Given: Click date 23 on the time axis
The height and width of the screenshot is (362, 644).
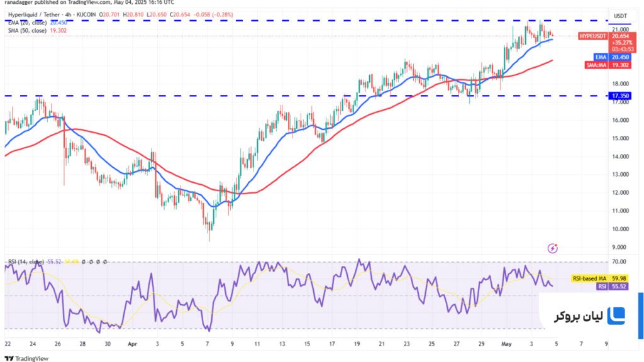Looking at the screenshot, I should click(407, 344).
